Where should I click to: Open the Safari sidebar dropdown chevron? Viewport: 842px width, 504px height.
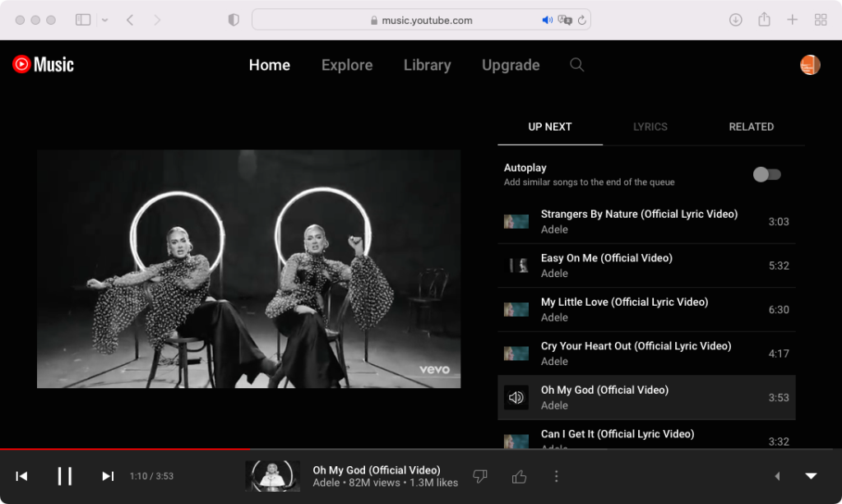(105, 20)
